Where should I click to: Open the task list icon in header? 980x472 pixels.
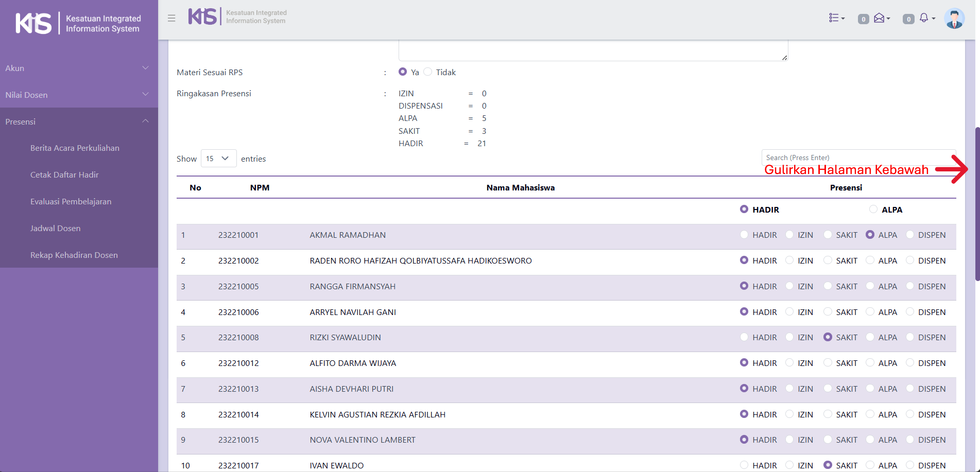click(x=836, y=18)
